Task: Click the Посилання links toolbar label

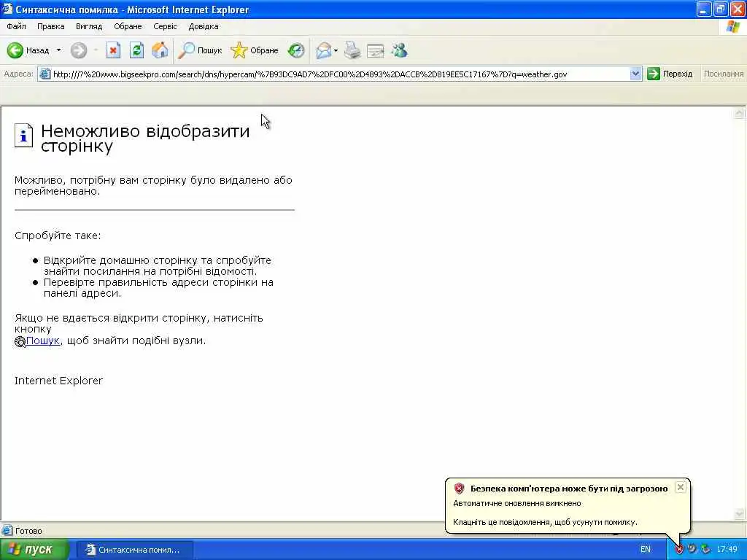Action: (723, 74)
